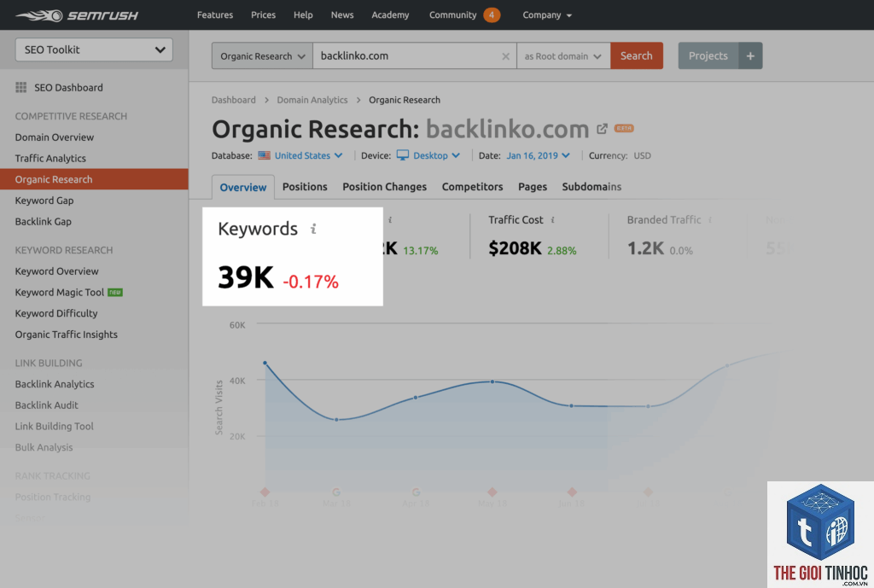Click the chart data point above May 18

click(x=492, y=381)
